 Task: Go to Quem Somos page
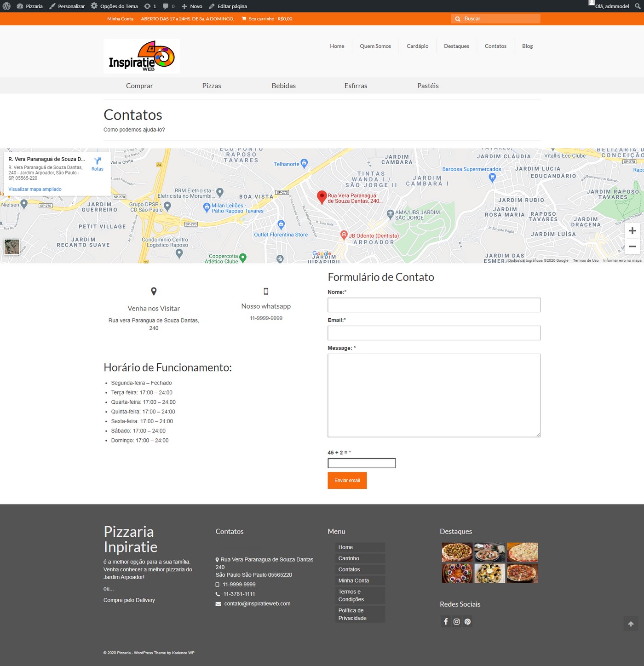[375, 46]
